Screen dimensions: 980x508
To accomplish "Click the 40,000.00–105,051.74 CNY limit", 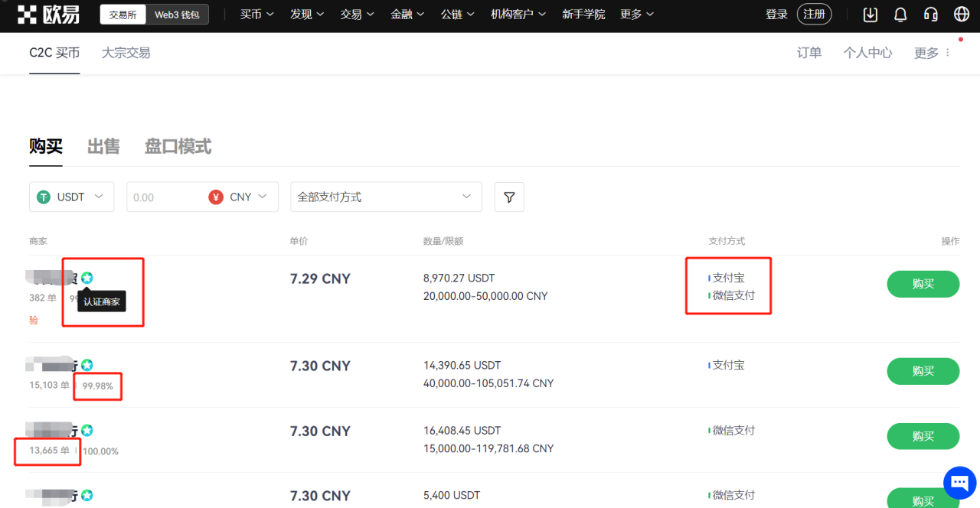I will click(488, 383).
